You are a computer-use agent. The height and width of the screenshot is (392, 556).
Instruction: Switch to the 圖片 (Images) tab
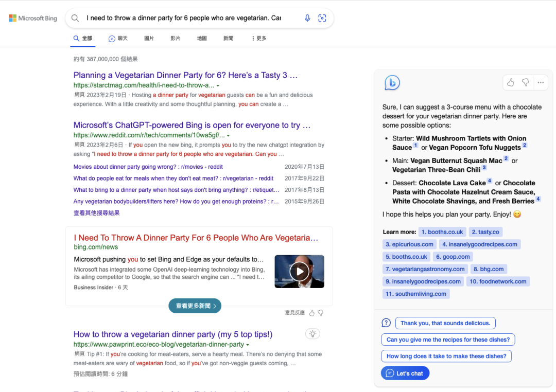[149, 38]
